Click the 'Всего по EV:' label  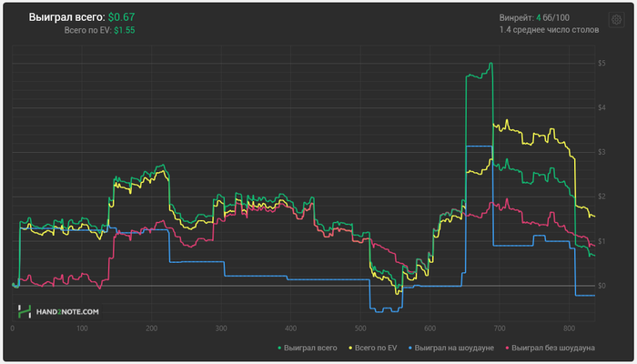(88, 30)
